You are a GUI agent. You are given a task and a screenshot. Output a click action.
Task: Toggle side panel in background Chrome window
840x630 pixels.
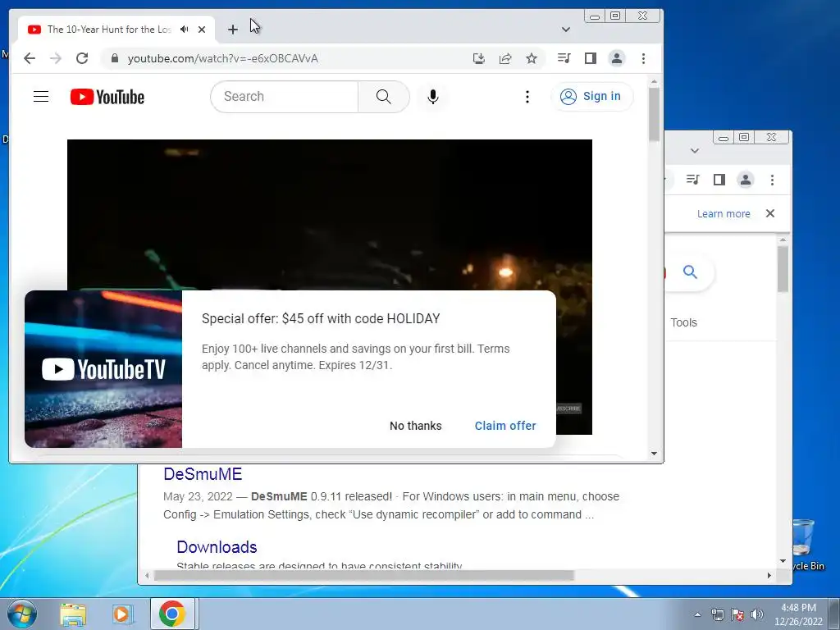[x=719, y=180]
